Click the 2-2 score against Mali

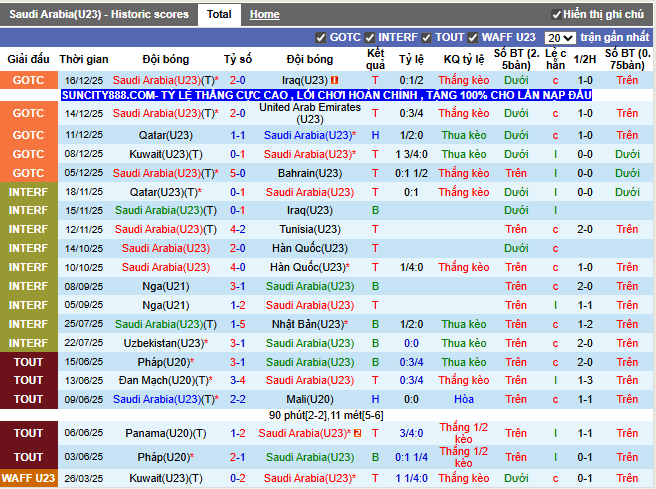(x=237, y=399)
